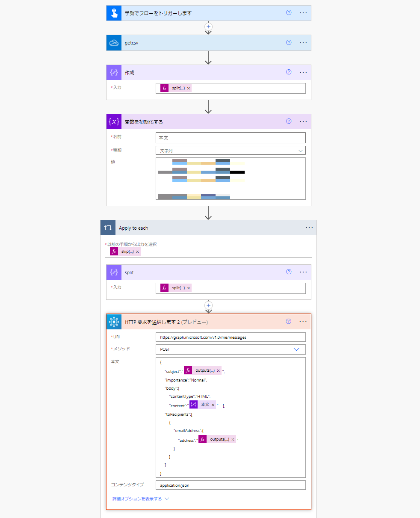Open the outputs(...) expression in subject
Image resolution: width=420 pixels, height=518 pixels.
(x=205, y=370)
